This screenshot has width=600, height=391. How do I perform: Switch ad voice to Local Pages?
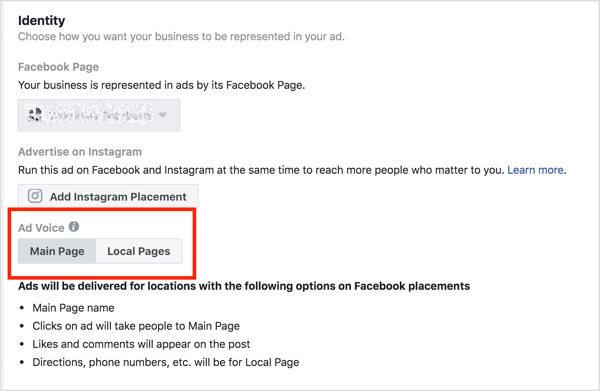(x=139, y=251)
